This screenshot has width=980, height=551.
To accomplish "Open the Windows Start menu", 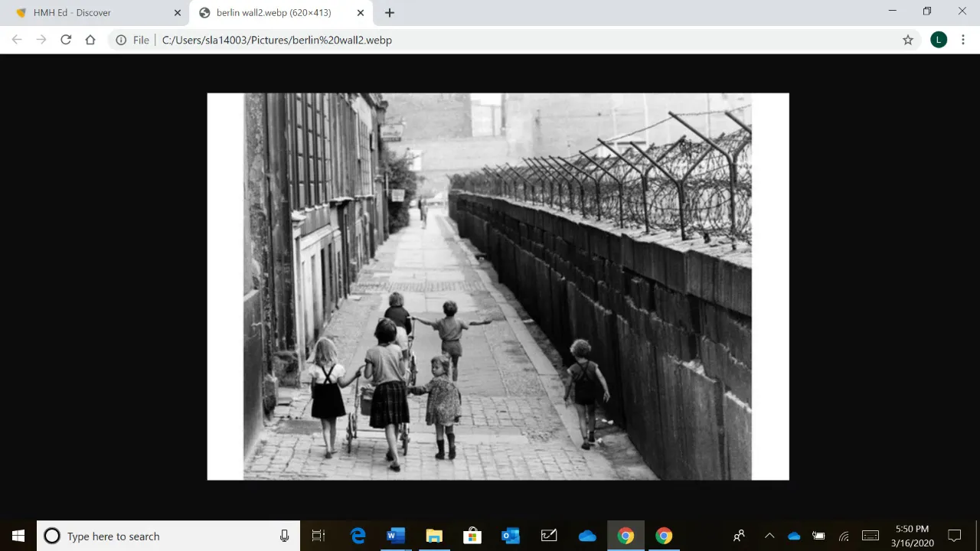I will pos(18,536).
